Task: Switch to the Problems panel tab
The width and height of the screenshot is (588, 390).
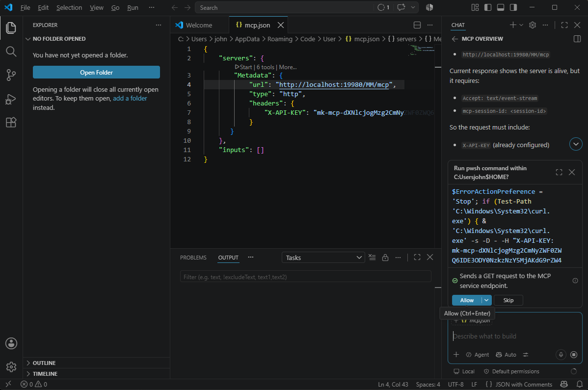Action: tap(193, 258)
